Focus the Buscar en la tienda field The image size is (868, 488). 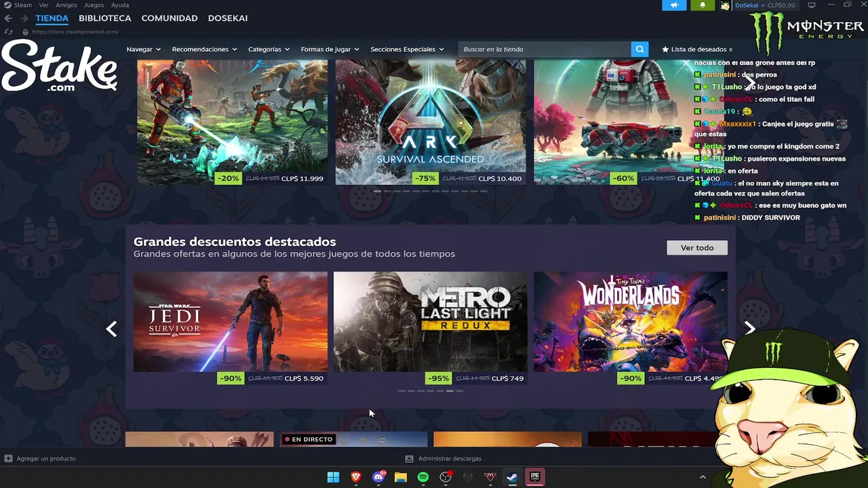coord(545,49)
